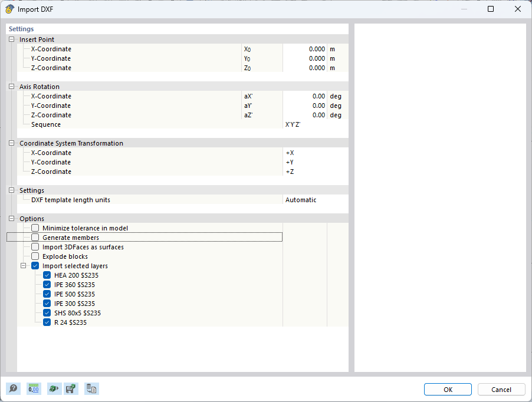Image resolution: width=532 pixels, height=402 pixels.
Task: Open the Help dialog via question mark icon
Action: coord(12,388)
